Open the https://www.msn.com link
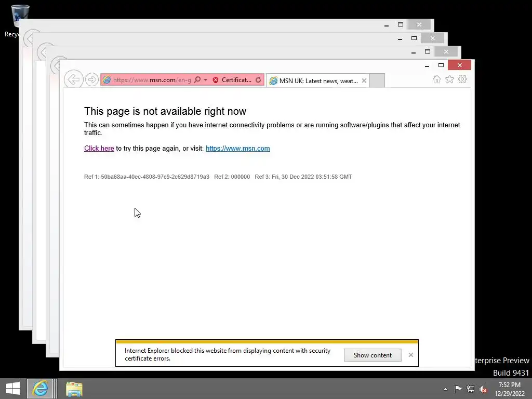Screen dimensions: 532x399 pos(238,148)
